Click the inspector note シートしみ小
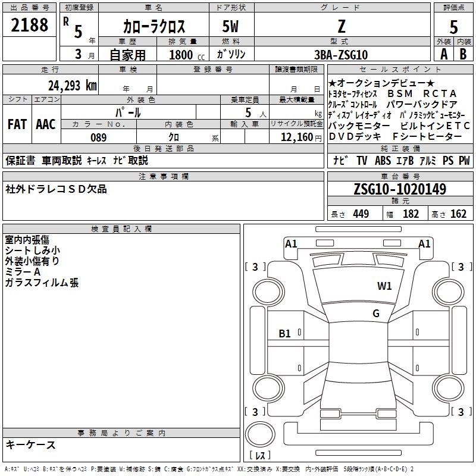Screen dimensions: 476x476 [33, 250]
